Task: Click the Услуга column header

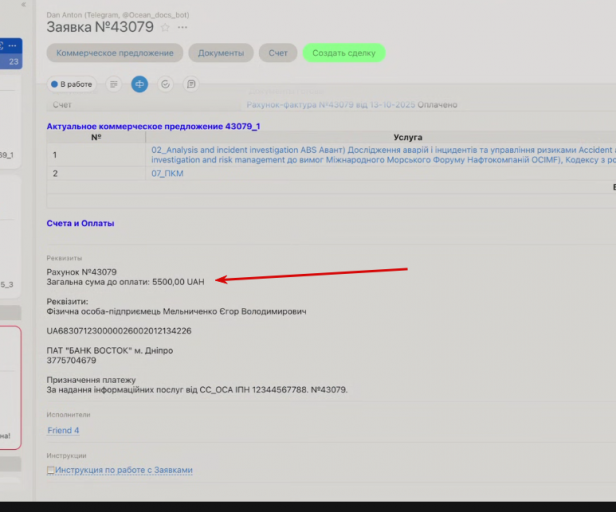Action: point(408,137)
